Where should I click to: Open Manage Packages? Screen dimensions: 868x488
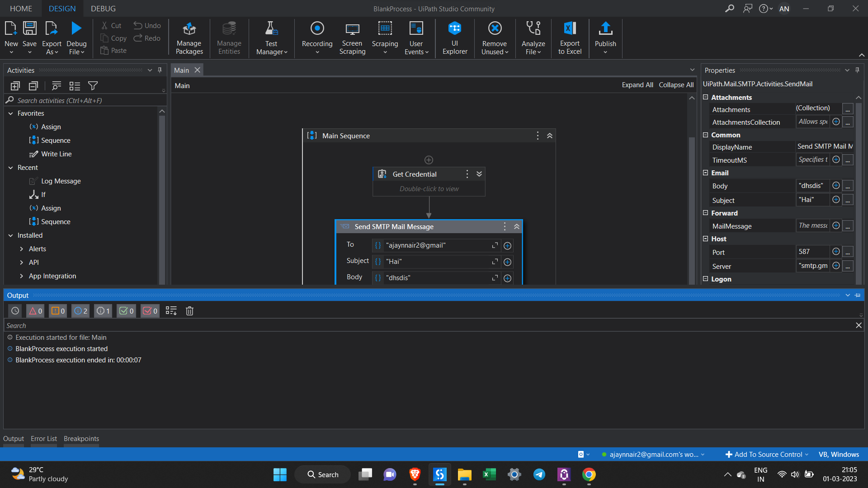coord(189,38)
